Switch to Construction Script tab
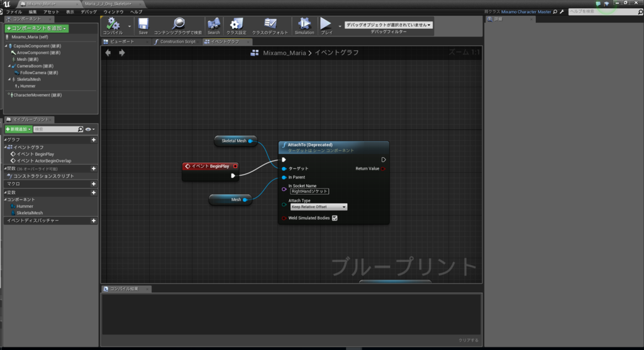644x350 pixels. click(x=177, y=41)
